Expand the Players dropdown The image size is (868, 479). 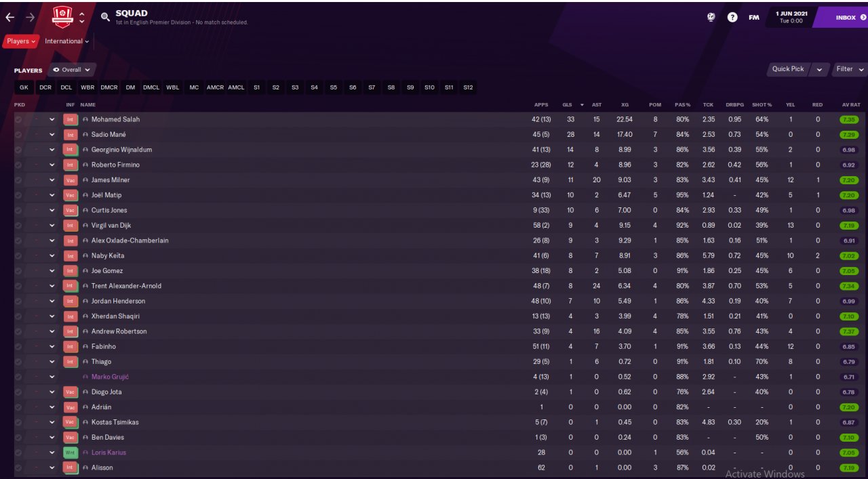click(21, 41)
